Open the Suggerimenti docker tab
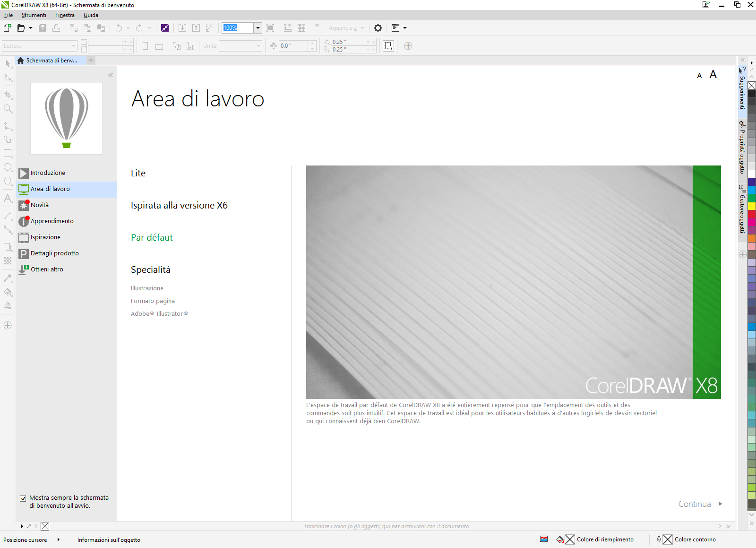The width and height of the screenshot is (756, 548). click(742, 89)
